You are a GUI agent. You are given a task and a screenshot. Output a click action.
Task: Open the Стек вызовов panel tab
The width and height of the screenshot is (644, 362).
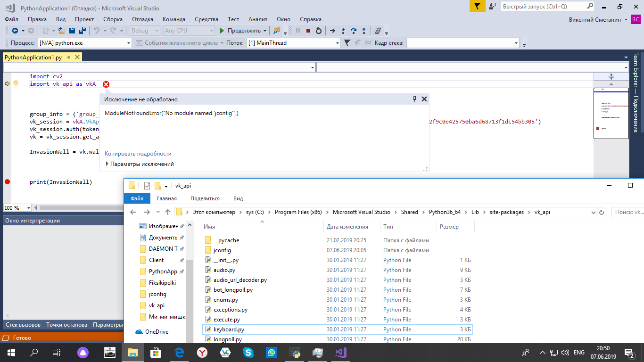coord(23,325)
